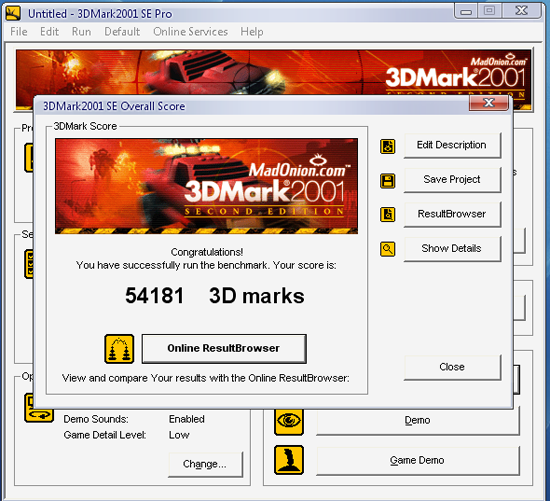Click the Close button in score dialog
Viewport: 550px width, 501px height.
click(452, 367)
